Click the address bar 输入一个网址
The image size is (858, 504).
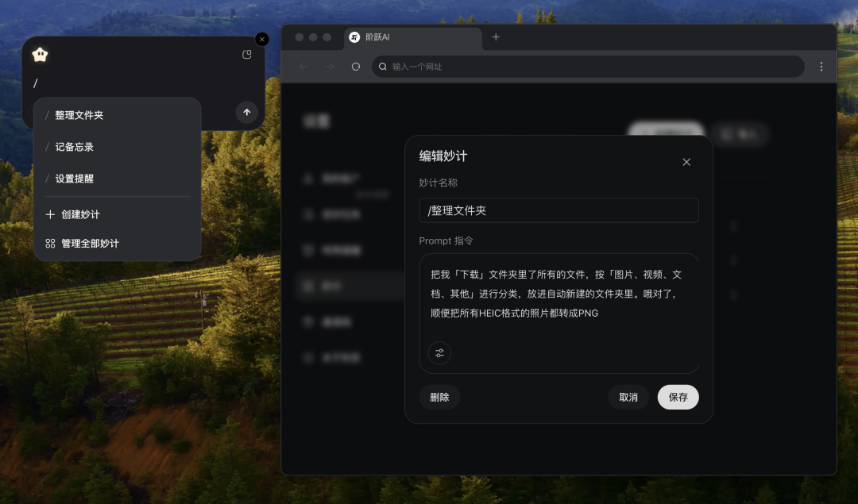(x=588, y=67)
